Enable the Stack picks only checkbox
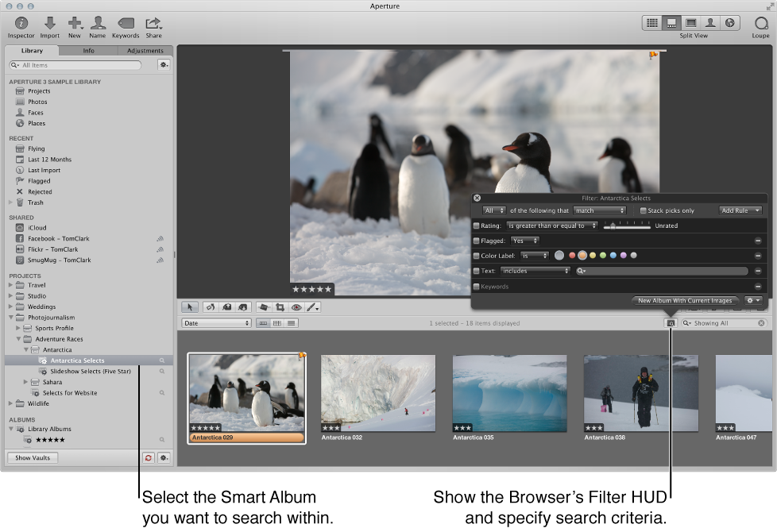 pos(642,210)
